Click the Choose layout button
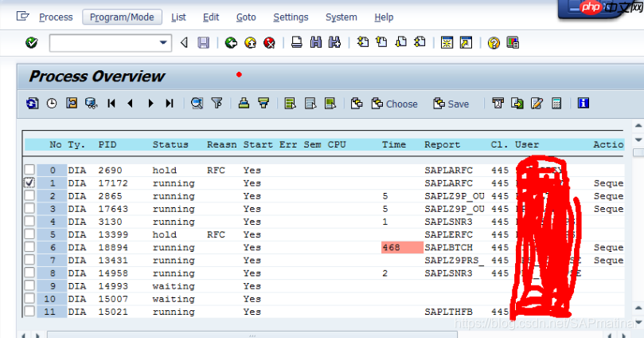This screenshot has height=338, width=644. (395, 104)
